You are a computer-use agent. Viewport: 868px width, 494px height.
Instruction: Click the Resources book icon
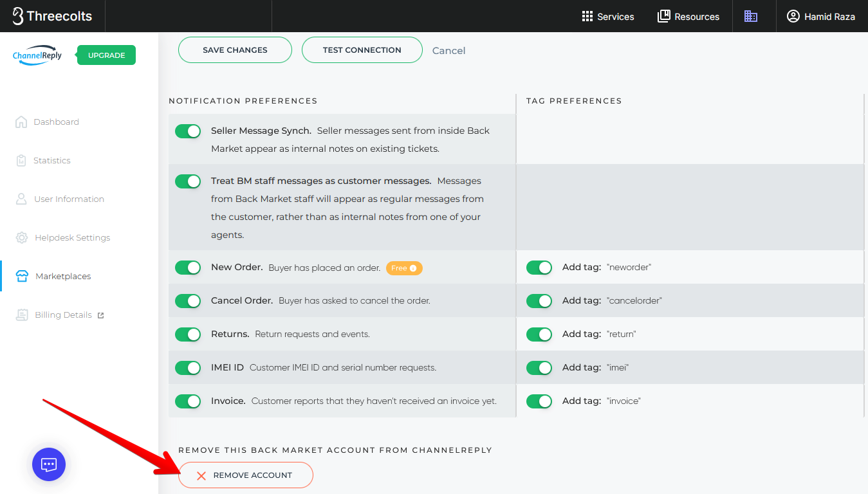pyautogui.click(x=663, y=16)
